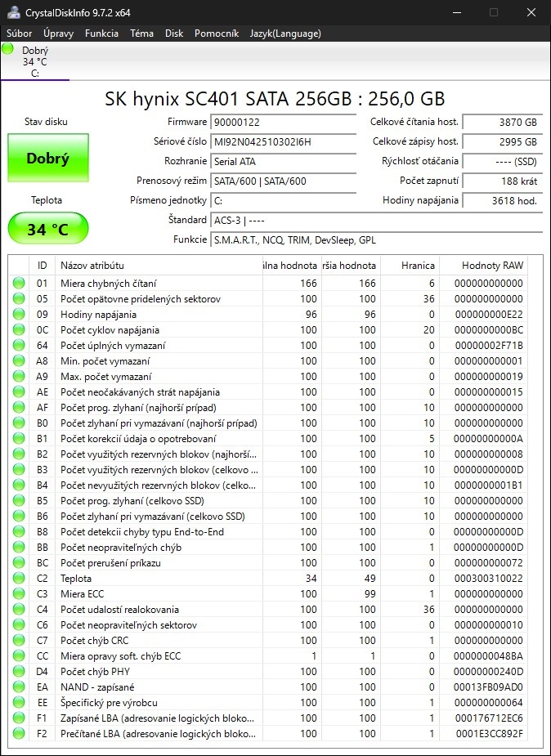The width and height of the screenshot is (551, 756).
Task: Click the CrystalDiskInfo app icon in title bar
Action: tap(12, 12)
